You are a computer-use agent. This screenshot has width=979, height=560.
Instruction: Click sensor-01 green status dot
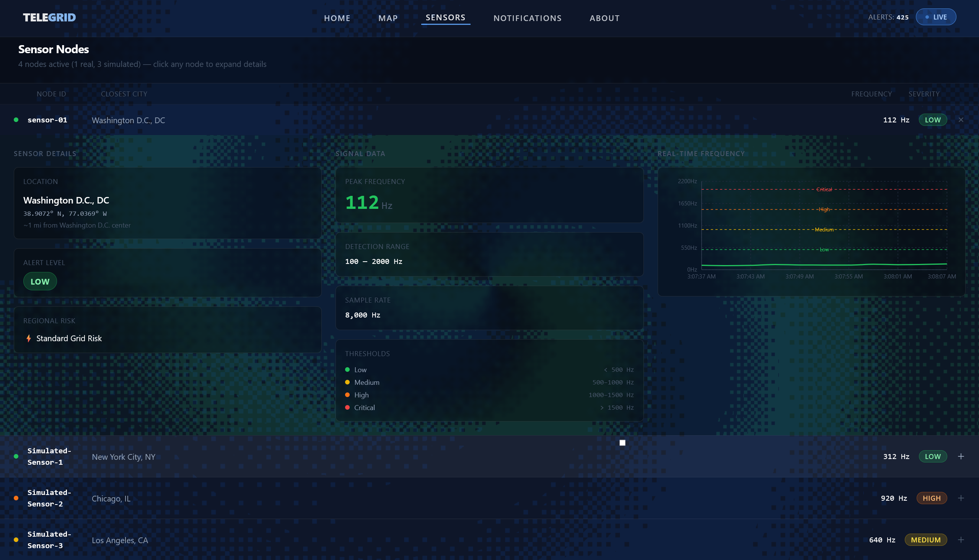[x=16, y=120]
